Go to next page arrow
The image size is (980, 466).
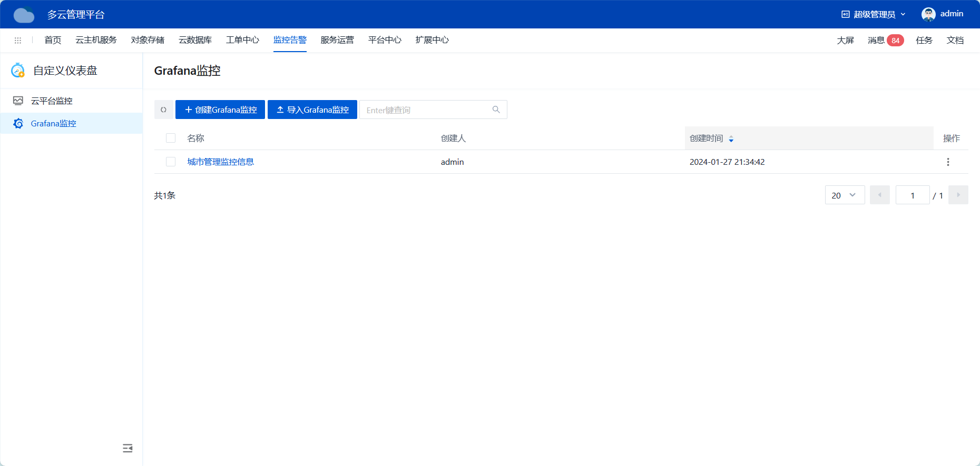pos(958,195)
